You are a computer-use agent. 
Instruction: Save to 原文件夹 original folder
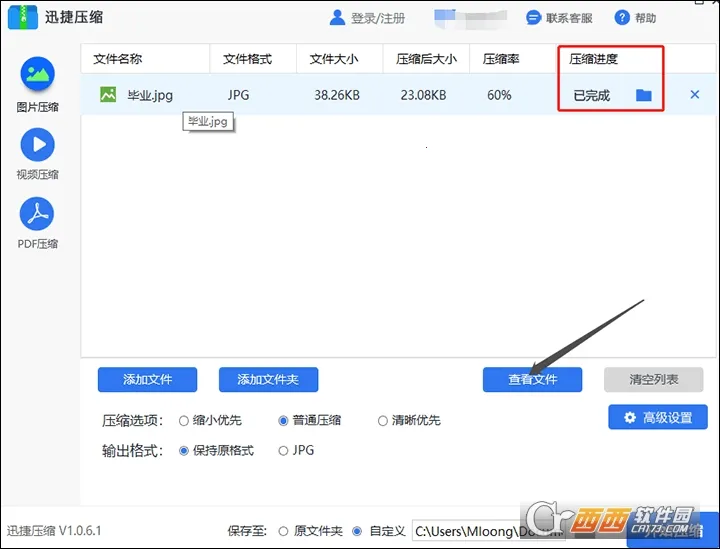click(x=284, y=531)
